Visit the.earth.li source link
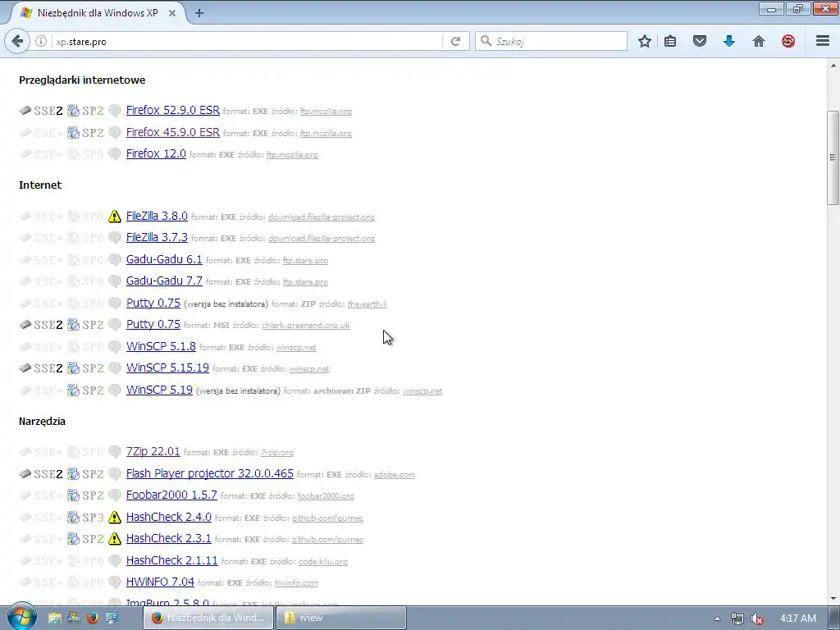840x630 pixels. [367, 304]
